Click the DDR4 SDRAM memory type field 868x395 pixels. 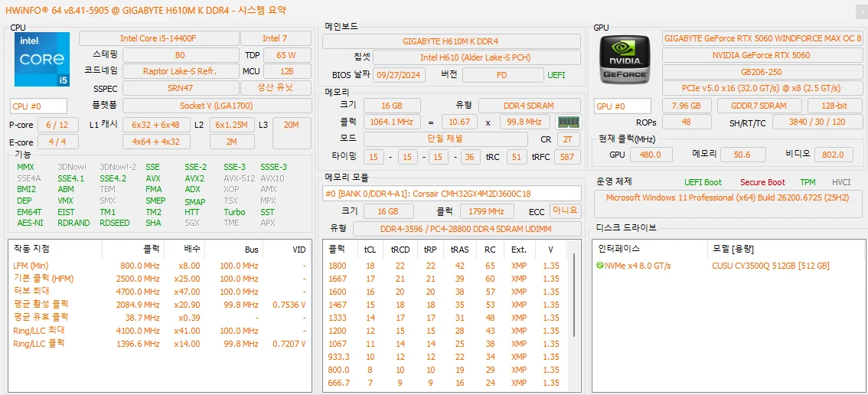(530, 106)
